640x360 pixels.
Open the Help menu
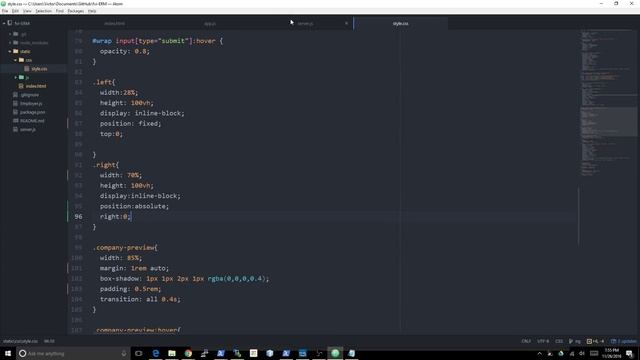click(92, 11)
